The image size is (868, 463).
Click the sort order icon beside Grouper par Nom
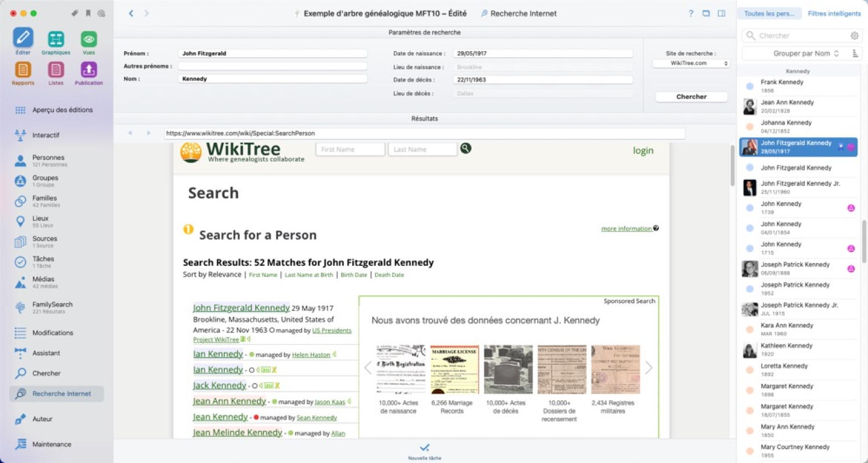tap(855, 53)
